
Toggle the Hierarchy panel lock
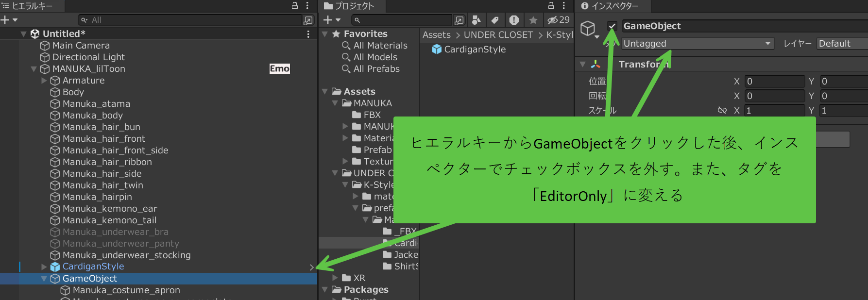[294, 6]
